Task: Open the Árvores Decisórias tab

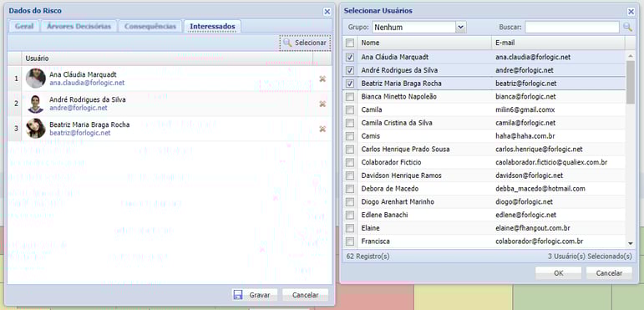Action: (x=79, y=26)
